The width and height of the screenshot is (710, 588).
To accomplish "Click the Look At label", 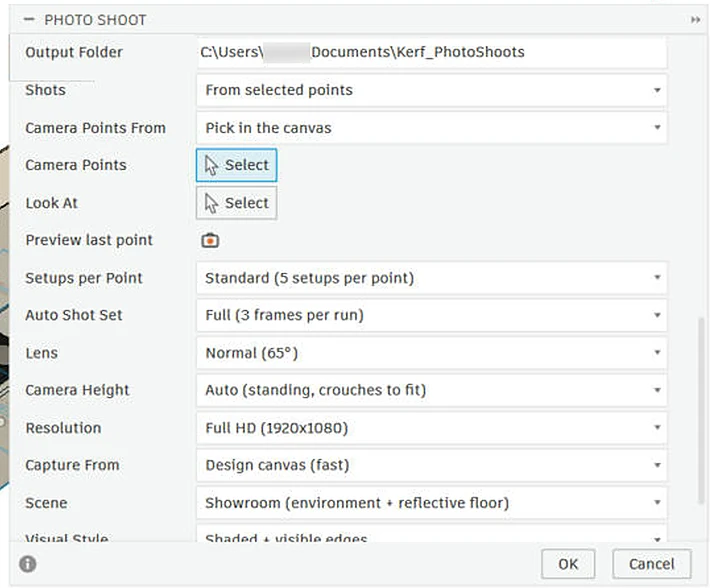I will 52,203.
